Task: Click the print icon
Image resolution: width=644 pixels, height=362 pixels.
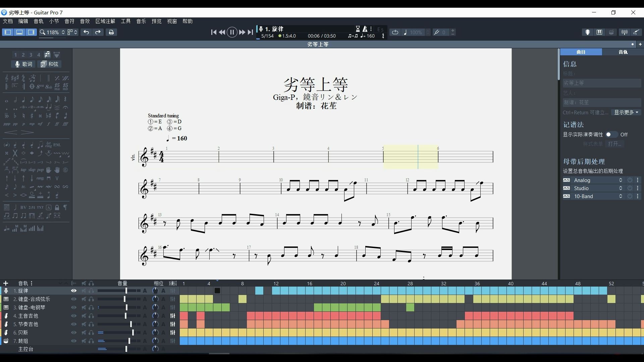Action: click(x=111, y=32)
